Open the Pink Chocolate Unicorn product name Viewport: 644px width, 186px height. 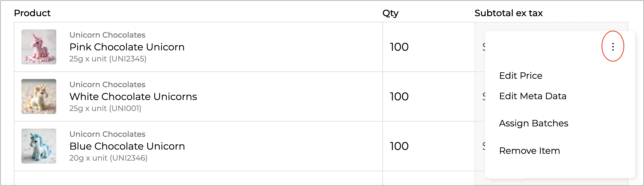click(x=127, y=47)
